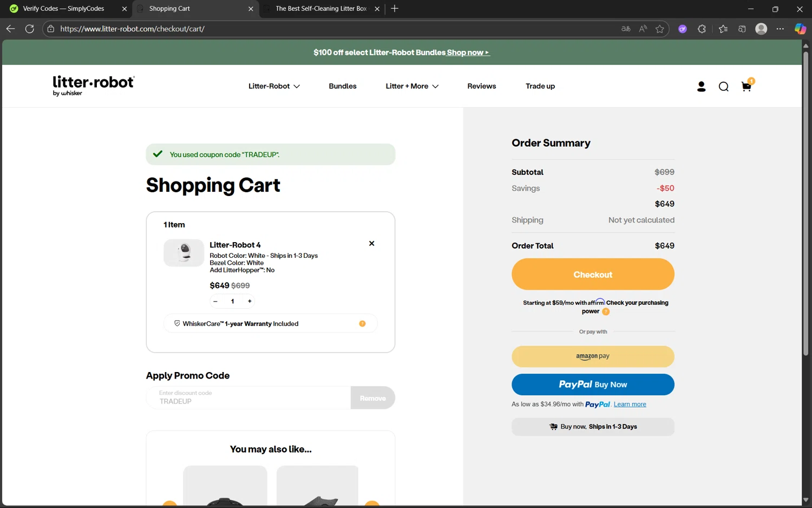The height and width of the screenshot is (508, 812).
Task: Open the account profile icon in site header
Action: 701,87
